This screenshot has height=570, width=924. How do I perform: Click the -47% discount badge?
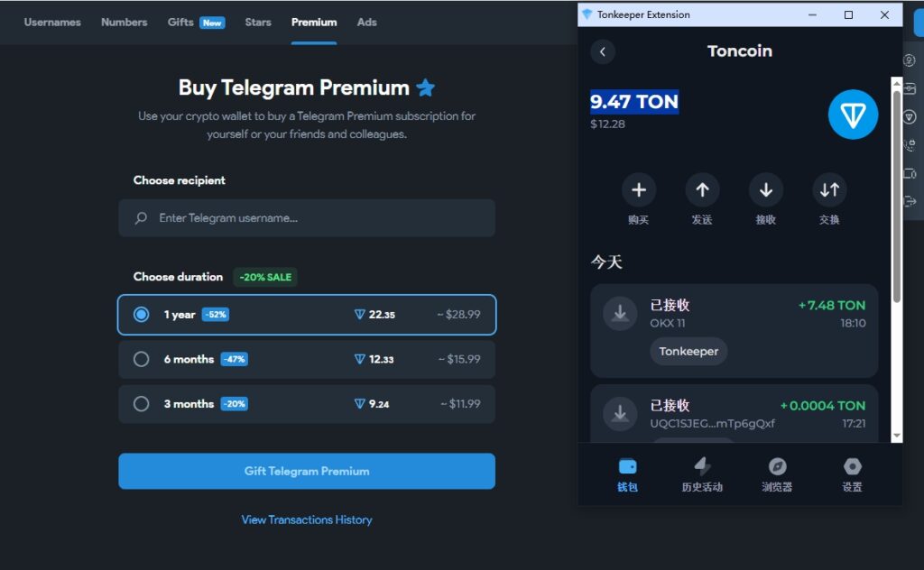coord(234,359)
